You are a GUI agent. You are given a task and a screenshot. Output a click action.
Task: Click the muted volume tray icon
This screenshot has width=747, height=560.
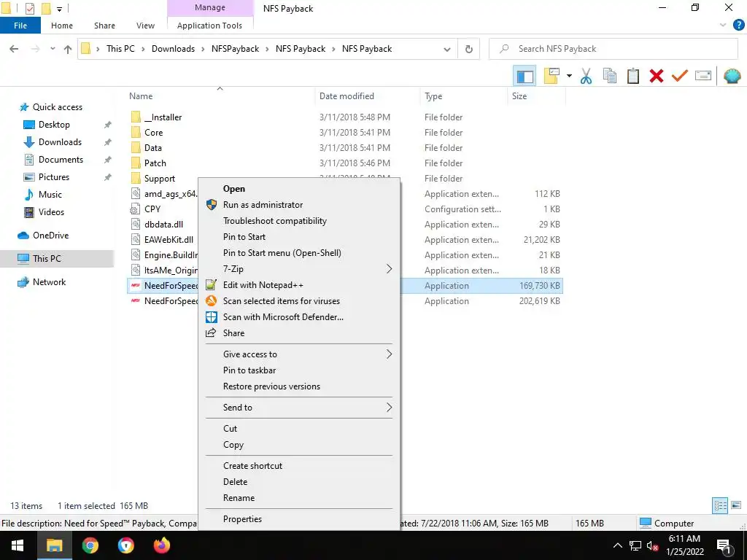(652, 546)
